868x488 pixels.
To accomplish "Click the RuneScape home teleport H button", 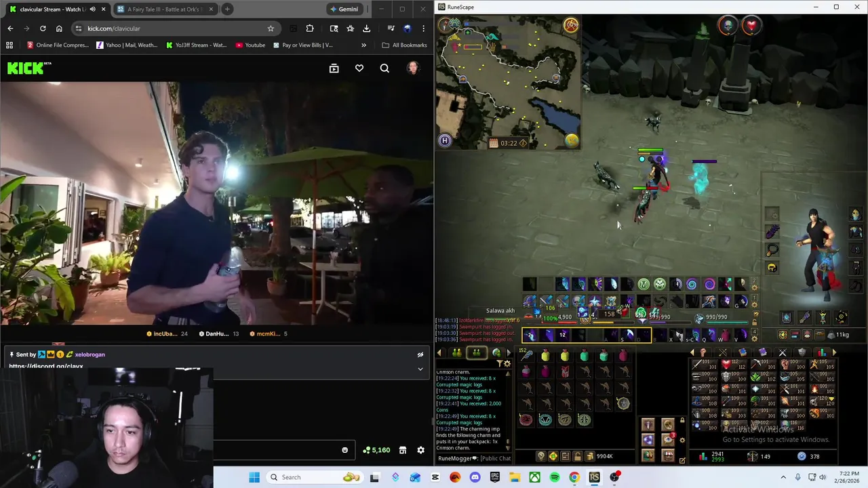I will pyautogui.click(x=445, y=140).
